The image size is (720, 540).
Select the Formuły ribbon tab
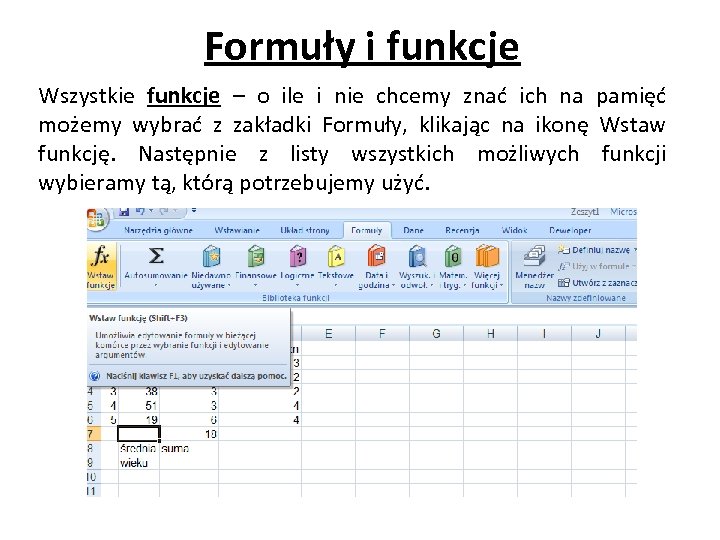pyautogui.click(x=366, y=231)
